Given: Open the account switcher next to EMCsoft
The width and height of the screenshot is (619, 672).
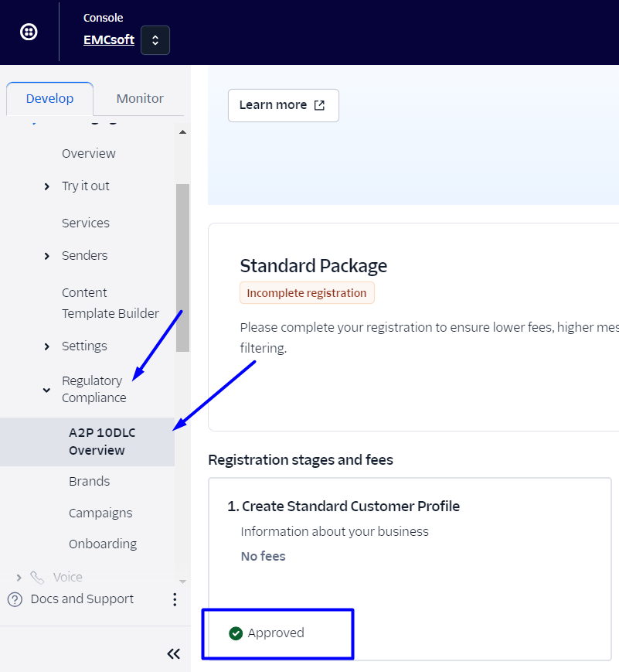Looking at the screenshot, I should (155, 40).
